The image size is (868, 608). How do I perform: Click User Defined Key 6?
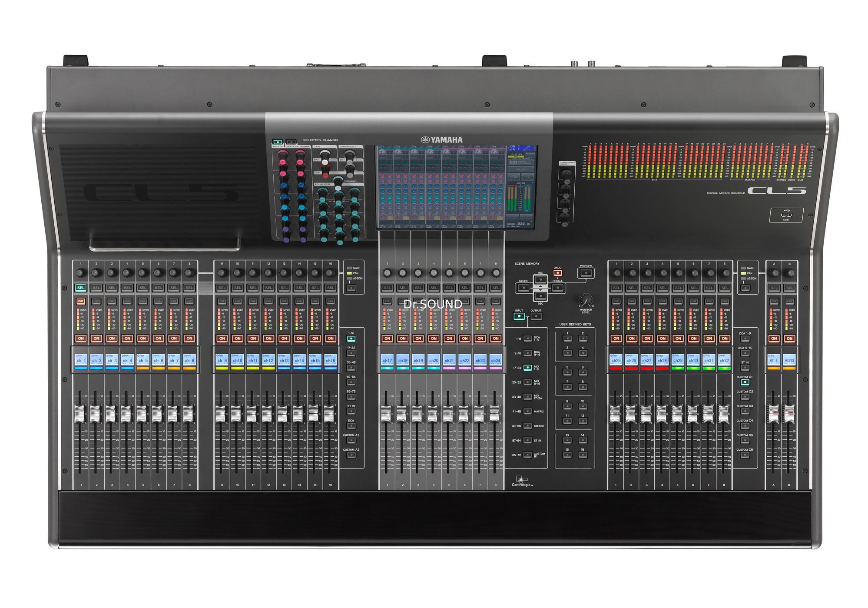pos(583,372)
